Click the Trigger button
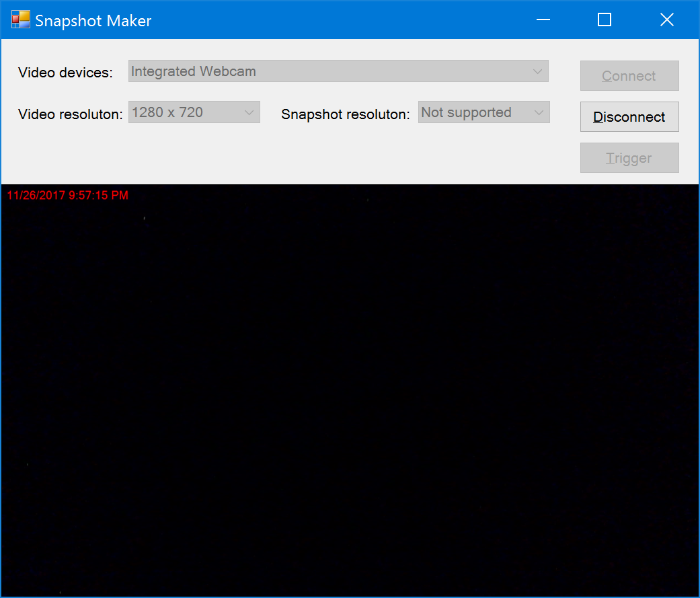The height and width of the screenshot is (598, 700). click(629, 157)
